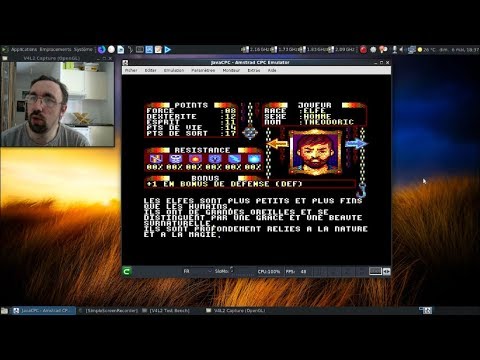Viewport: 480px width, 360px height.
Task: Click the red record icon in top panel
Action: click(363, 50)
